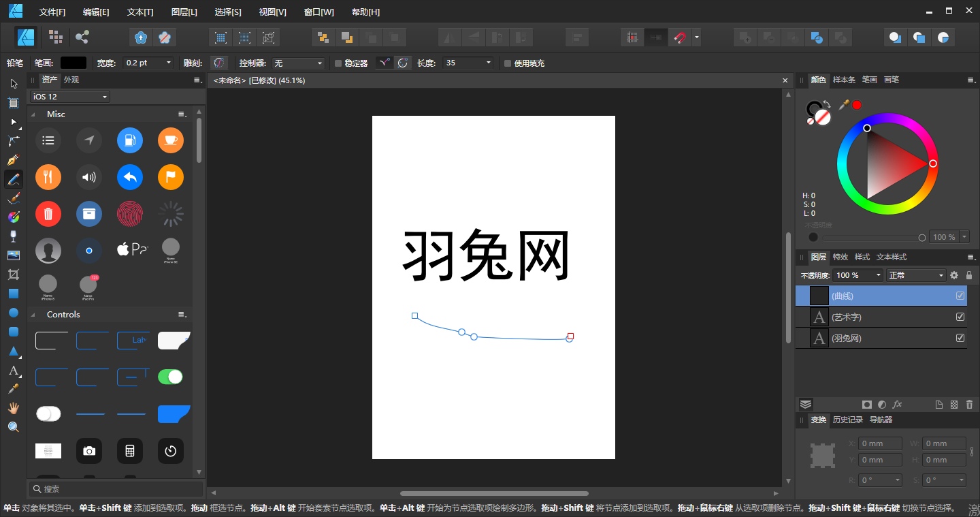Image resolution: width=980 pixels, height=517 pixels.
Task: Switch to Export Persona
Action: pos(82,37)
